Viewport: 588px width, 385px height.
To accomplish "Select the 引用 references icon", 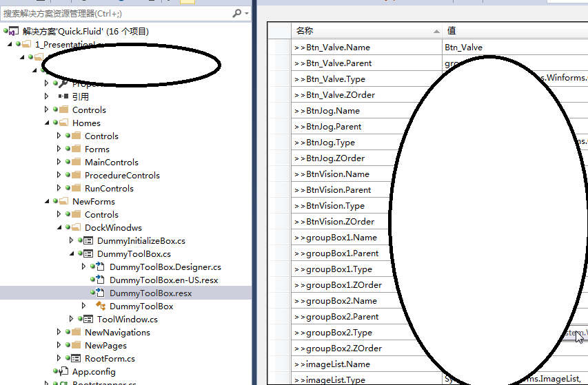I will (x=63, y=96).
